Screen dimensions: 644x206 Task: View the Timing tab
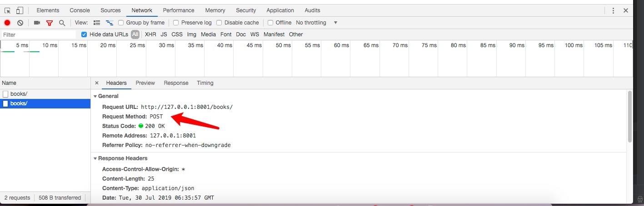[x=205, y=83]
